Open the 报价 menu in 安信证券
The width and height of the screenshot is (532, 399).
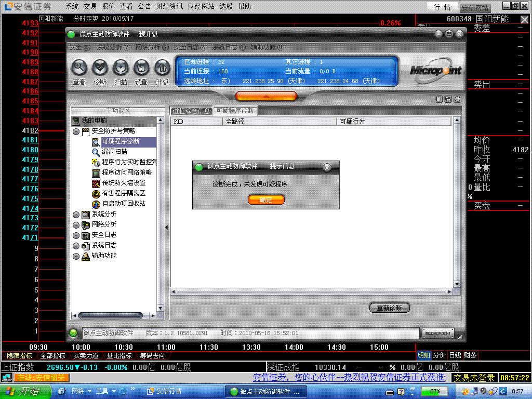tap(108, 6)
